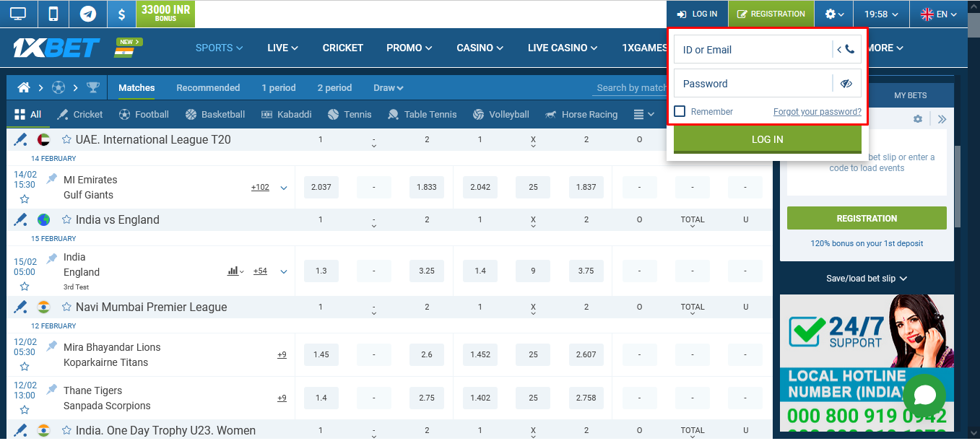Switch to mobile version via phone icon

tap(52, 13)
